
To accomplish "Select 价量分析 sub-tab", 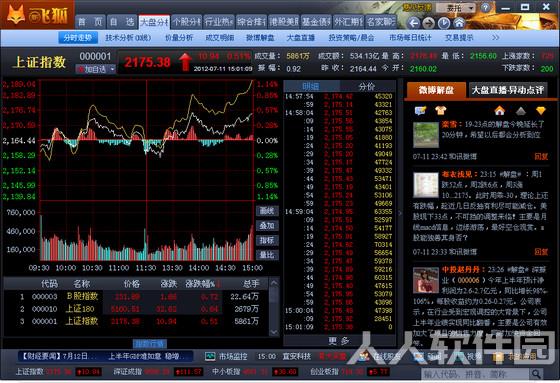I will (x=179, y=38).
